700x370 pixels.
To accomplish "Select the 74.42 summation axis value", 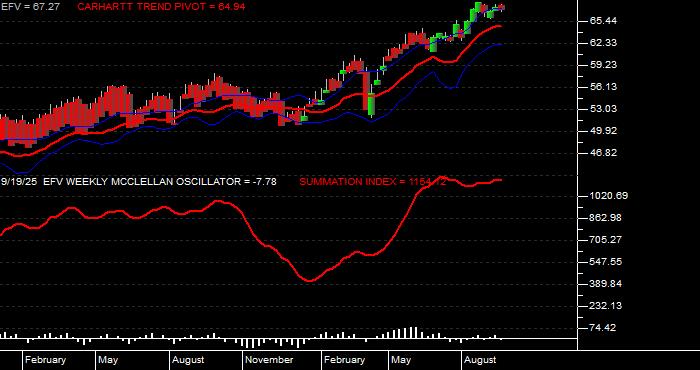I will coord(603,328).
